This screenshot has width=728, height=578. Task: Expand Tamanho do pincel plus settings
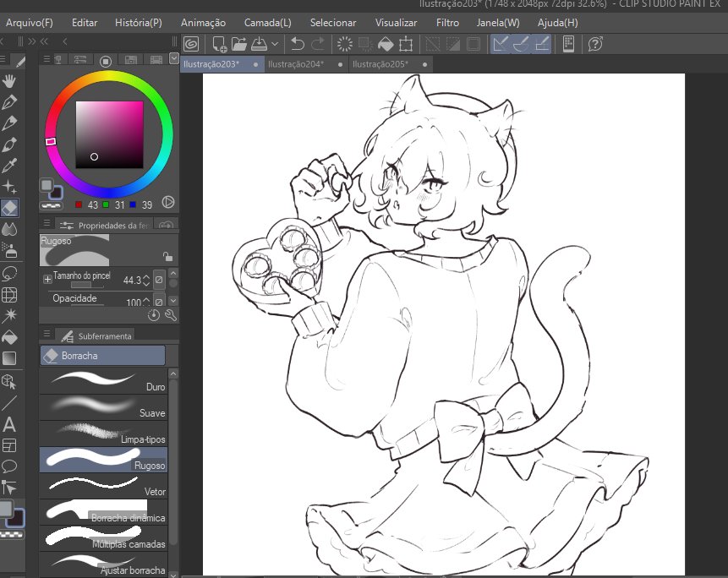47,279
